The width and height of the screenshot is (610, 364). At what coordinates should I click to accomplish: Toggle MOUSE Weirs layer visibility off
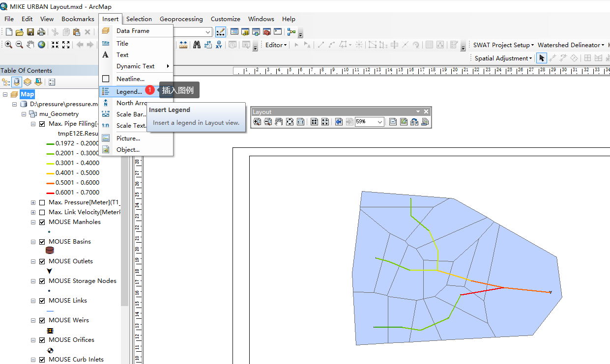pos(42,320)
